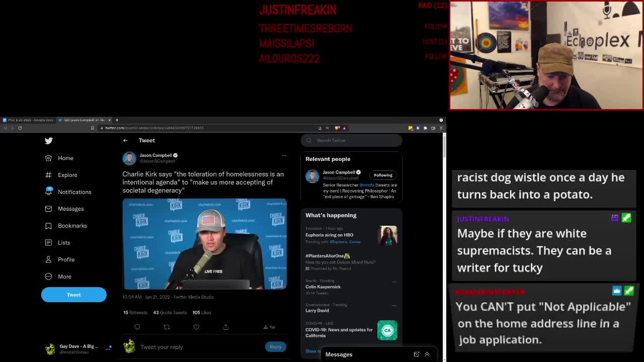
Task: Expand the Messages drawer chevrons
Action: pyautogui.click(x=427, y=354)
